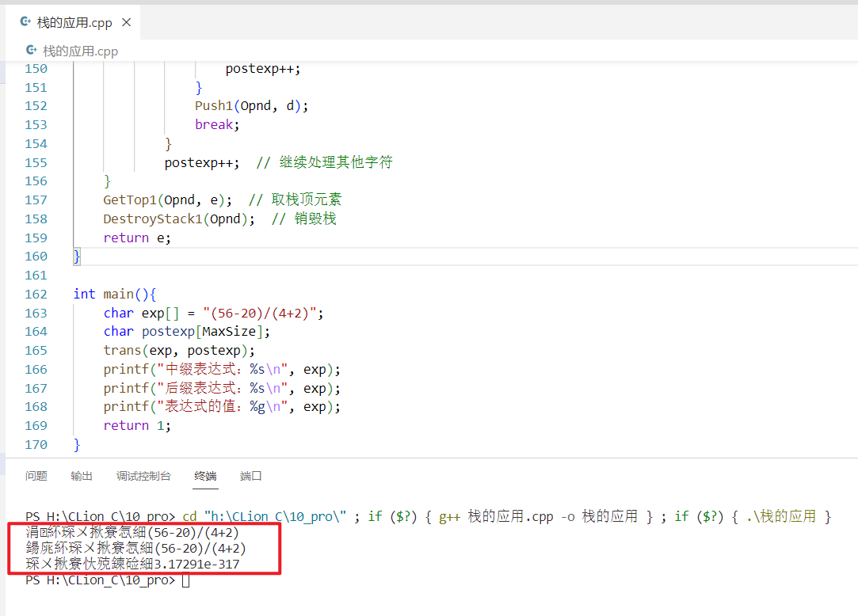Click the terminal command line with g++
The image size is (858, 616).
(x=429, y=516)
